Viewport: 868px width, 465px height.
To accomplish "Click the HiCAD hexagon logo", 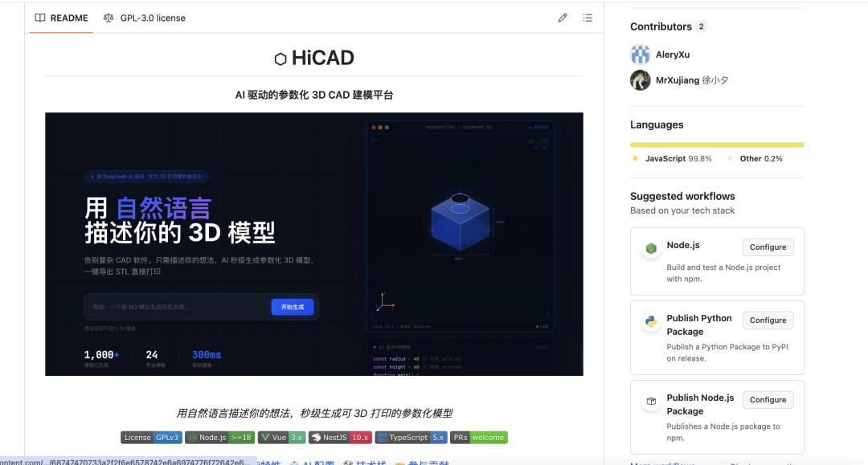I will pos(280,59).
